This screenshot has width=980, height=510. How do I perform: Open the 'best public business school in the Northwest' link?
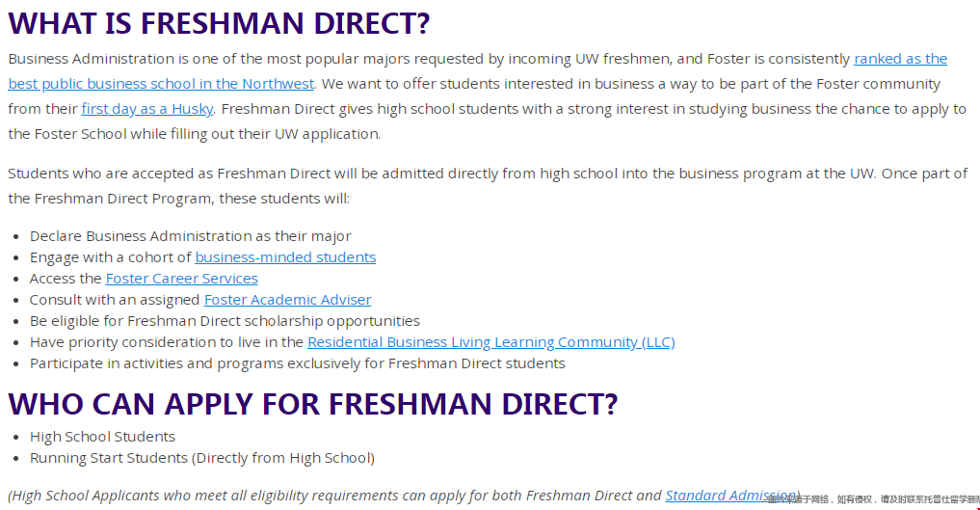pos(161,84)
